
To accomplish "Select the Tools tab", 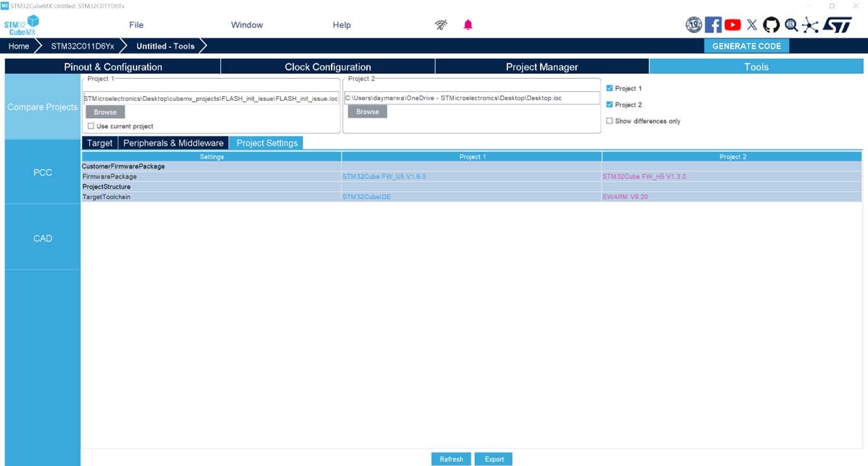I will click(756, 67).
